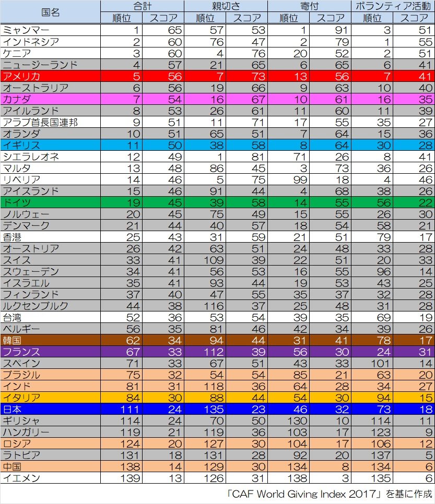Select the blue イギリス row label

click(x=50, y=145)
